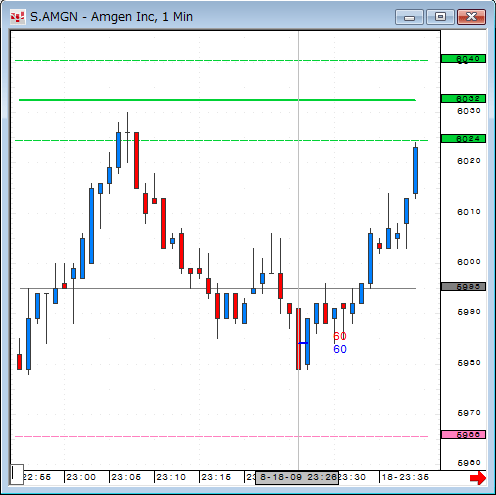Click the 6010 price axis label
496x495 pixels.
click(x=469, y=212)
